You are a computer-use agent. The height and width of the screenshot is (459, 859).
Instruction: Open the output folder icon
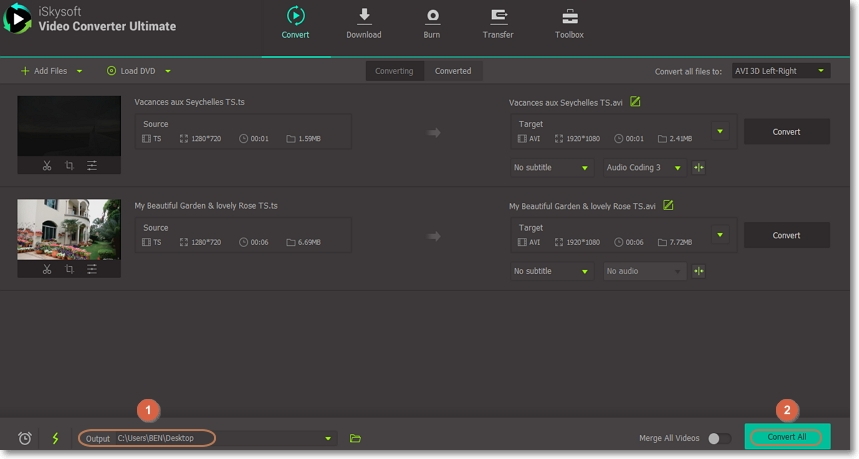pyautogui.click(x=355, y=438)
